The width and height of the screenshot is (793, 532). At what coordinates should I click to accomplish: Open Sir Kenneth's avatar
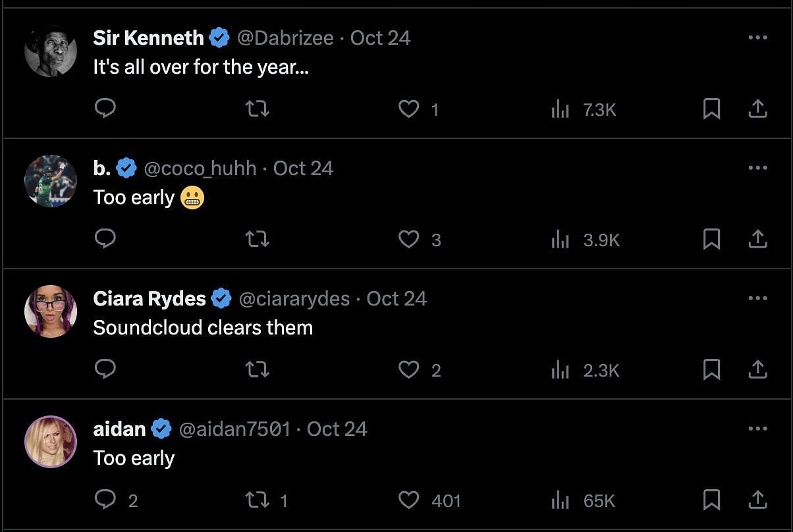point(51,51)
